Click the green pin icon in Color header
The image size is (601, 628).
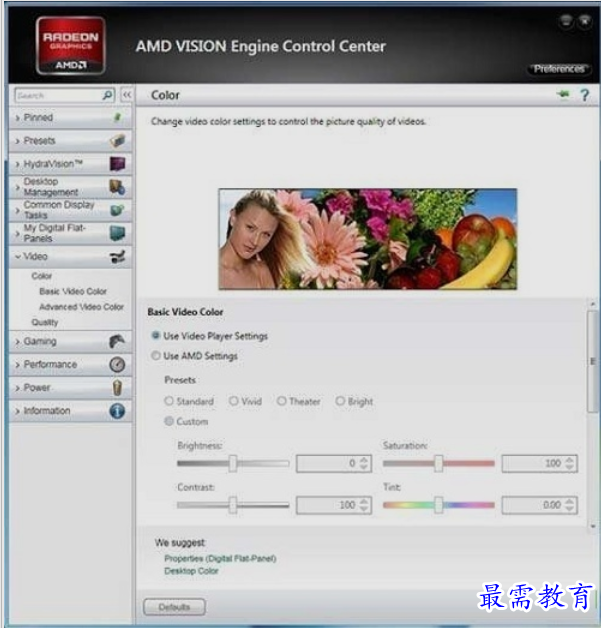pos(563,95)
